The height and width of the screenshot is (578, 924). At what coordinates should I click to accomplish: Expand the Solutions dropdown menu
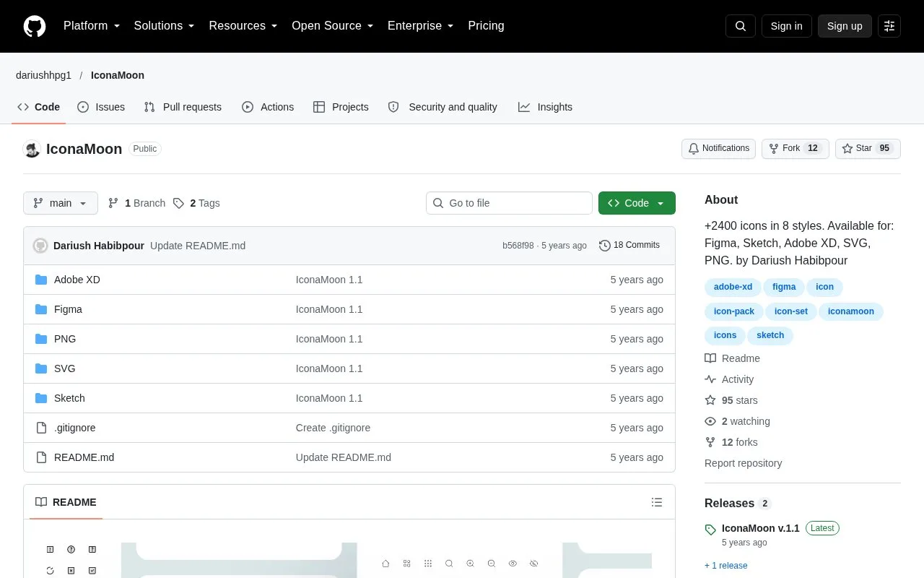(165, 26)
